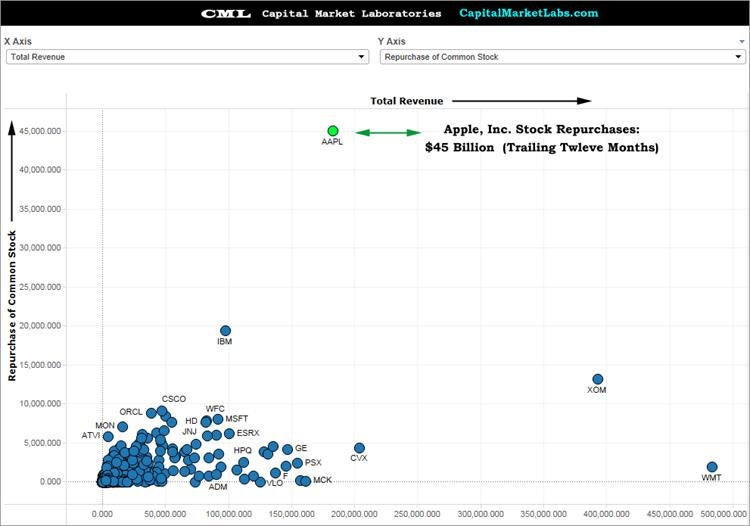This screenshot has height=526, width=750.
Task: Select the WMT data point
Action: click(x=712, y=467)
